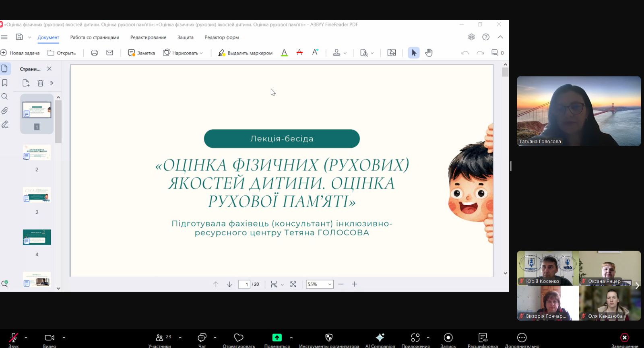Open the attachments paperclip panel
644x348 pixels.
(x=5, y=111)
